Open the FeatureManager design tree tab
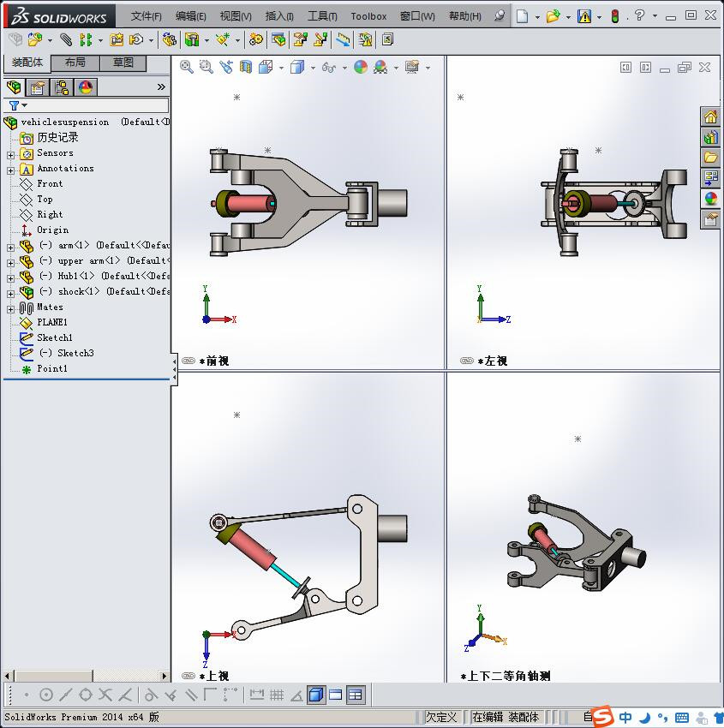724x728 pixels. (14, 87)
